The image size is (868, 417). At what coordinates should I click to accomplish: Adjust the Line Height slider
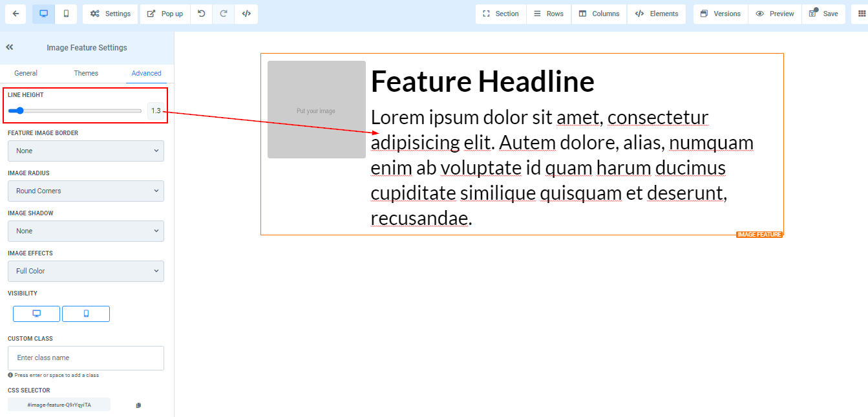coord(20,111)
